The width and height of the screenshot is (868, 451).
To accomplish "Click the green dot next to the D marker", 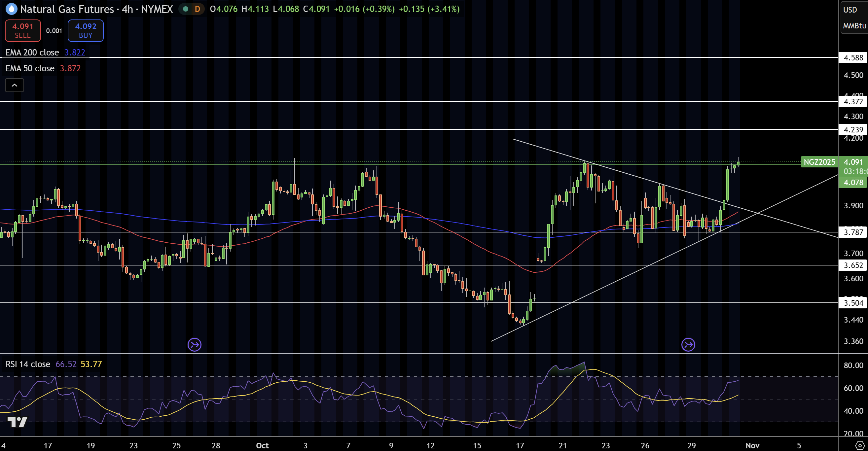I will click(185, 9).
